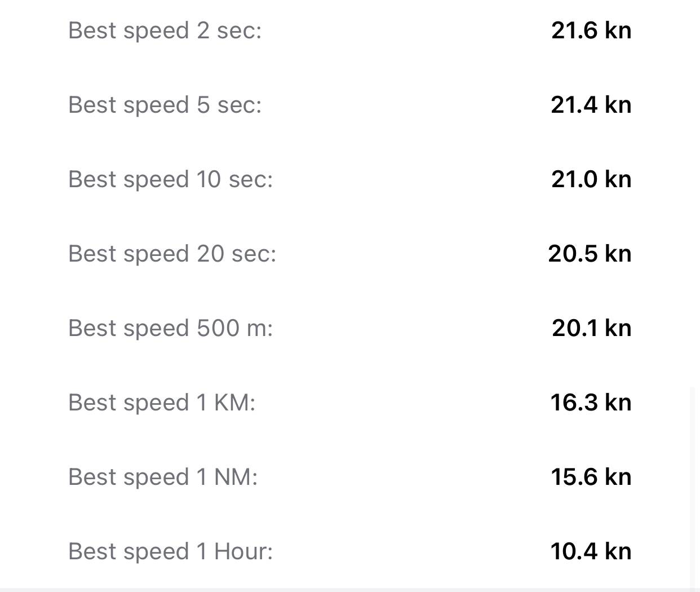Click the Best speed 1 NM label
Screen dimensions: 700x592
pos(162,477)
